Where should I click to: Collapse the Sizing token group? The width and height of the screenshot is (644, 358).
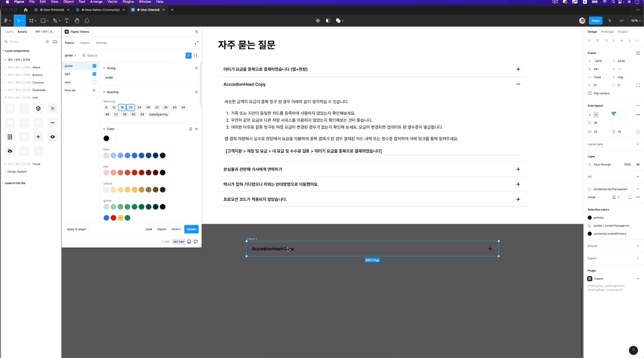tap(104, 68)
